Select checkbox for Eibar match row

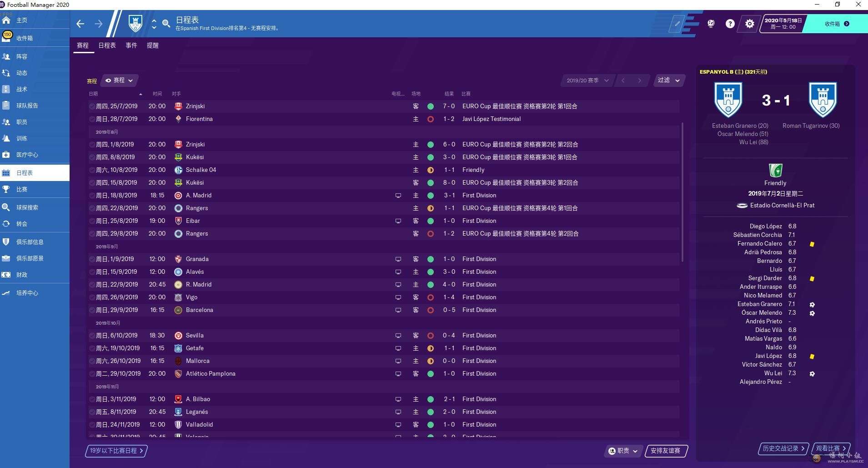click(x=92, y=221)
